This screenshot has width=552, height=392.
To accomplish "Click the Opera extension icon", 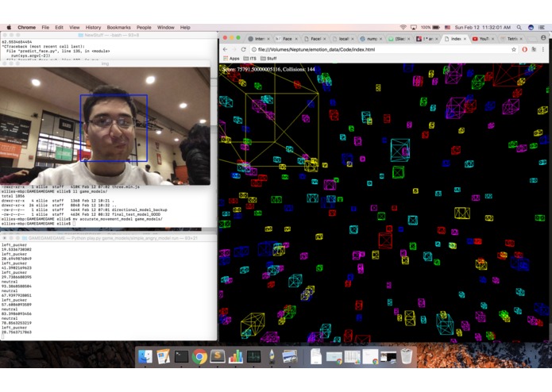I will [x=524, y=49].
